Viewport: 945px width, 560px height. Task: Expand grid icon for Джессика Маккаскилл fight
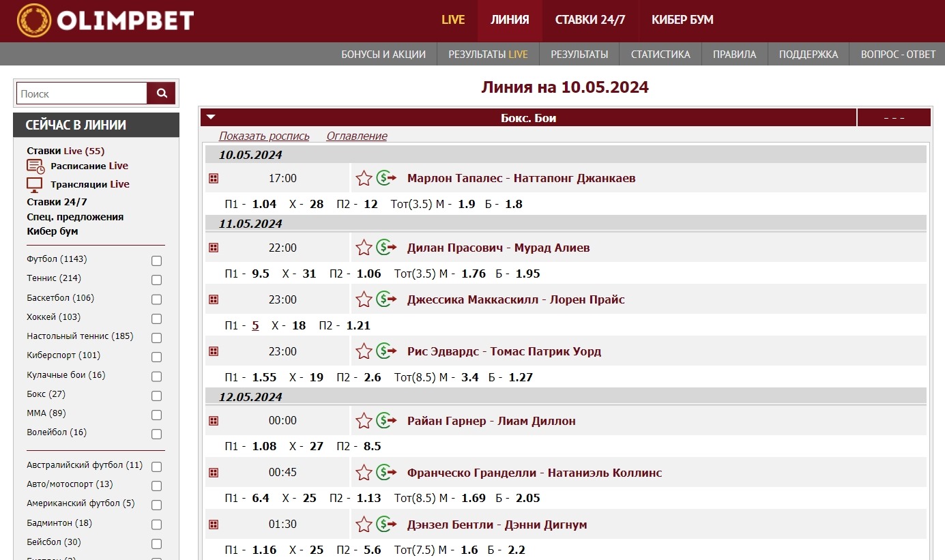214,299
